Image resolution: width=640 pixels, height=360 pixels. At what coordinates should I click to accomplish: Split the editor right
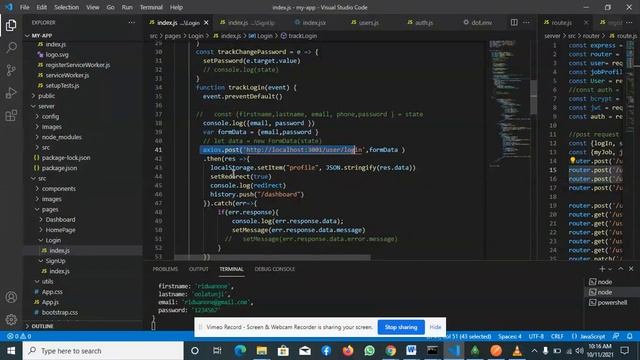[514, 22]
